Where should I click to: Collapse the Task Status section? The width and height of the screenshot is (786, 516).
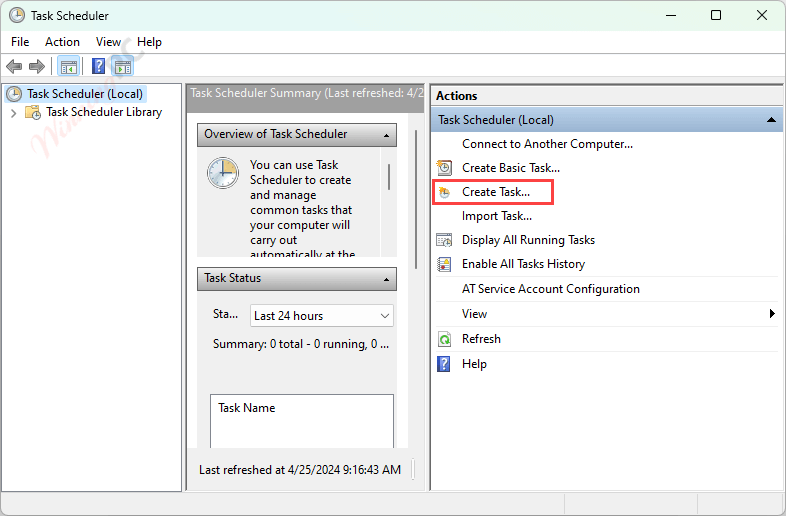click(386, 279)
